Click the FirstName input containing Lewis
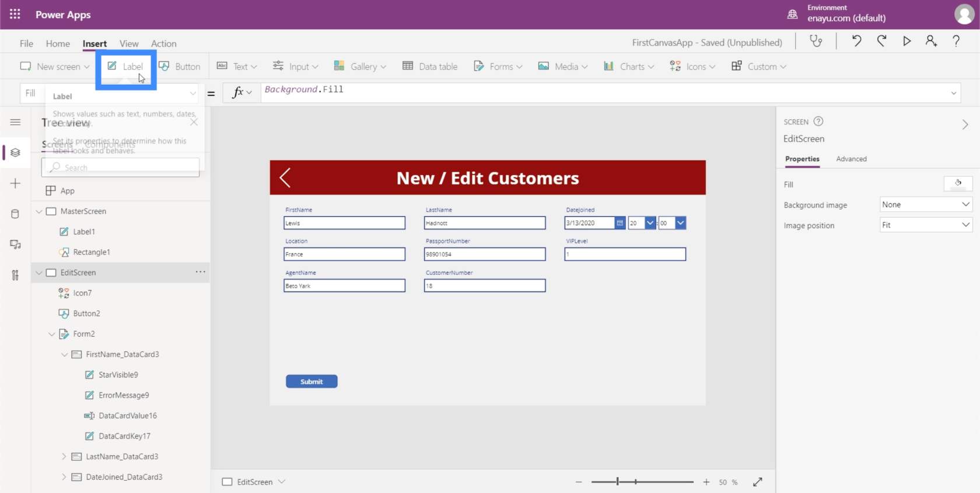The image size is (980, 493). click(x=344, y=223)
